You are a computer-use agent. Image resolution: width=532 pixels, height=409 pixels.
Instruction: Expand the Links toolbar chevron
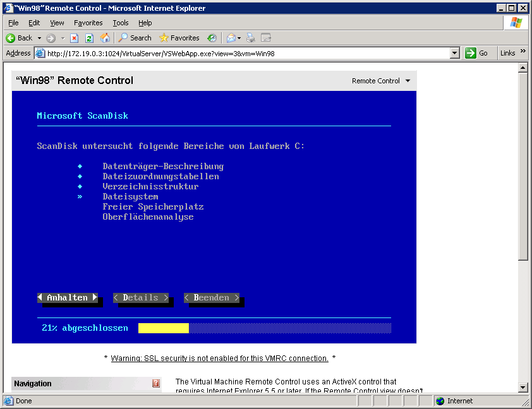[x=523, y=51]
